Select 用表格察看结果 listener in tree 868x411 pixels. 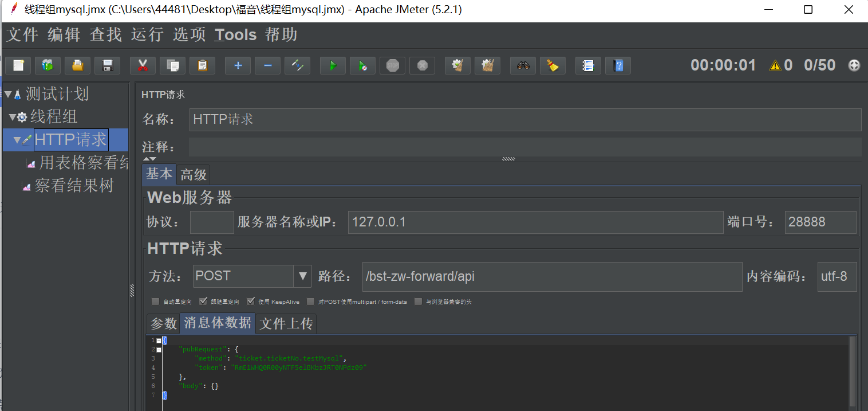(83, 163)
